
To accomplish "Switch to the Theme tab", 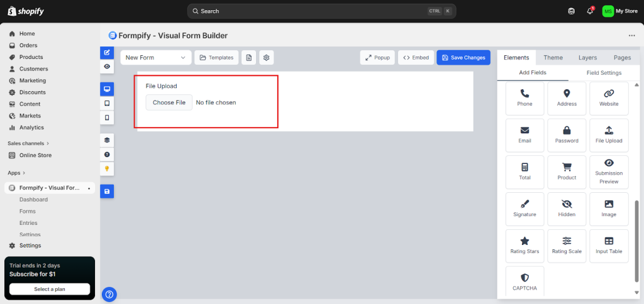I will coord(553,58).
